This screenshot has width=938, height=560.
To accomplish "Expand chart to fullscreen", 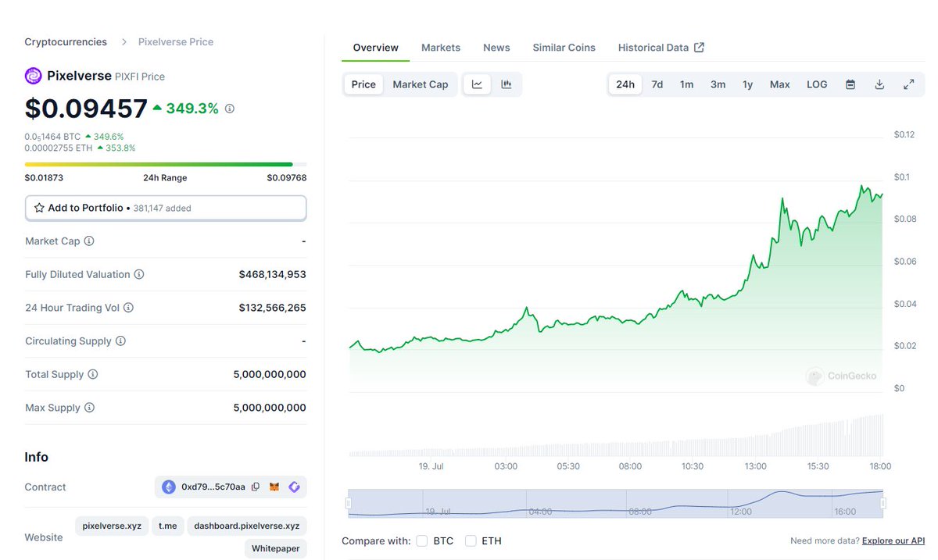I will 908,84.
